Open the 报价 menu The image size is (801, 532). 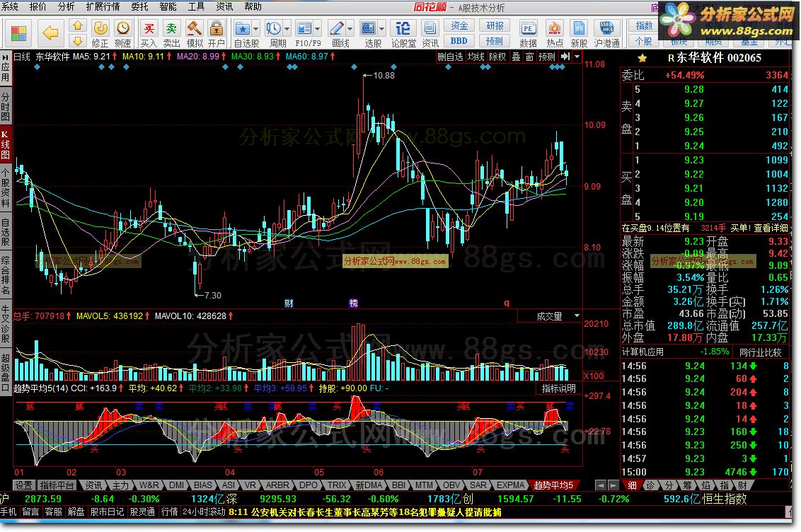point(38,6)
